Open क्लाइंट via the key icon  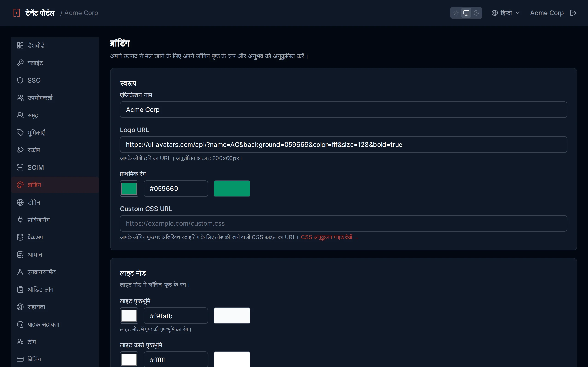(20, 63)
